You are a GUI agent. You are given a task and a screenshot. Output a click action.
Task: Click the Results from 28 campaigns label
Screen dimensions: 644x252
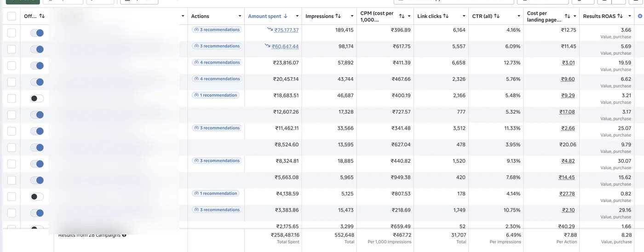pos(89,235)
